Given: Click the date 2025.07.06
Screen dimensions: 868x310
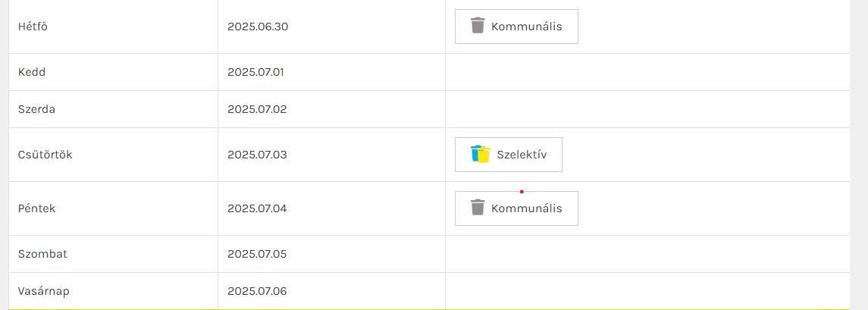Looking at the screenshot, I should point(257,290).
